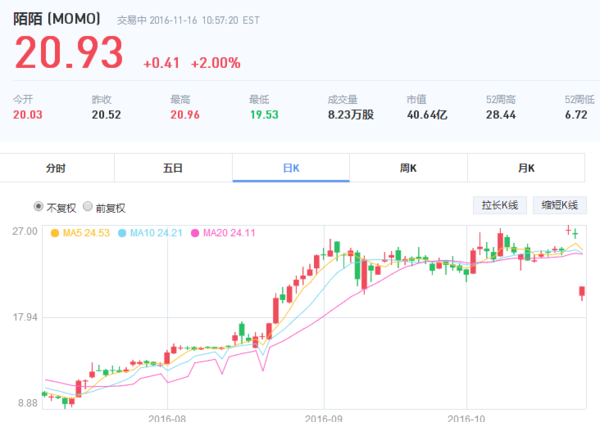Select the 前复权 radio button
The image size is (600, 422).
tap(88, 207)
